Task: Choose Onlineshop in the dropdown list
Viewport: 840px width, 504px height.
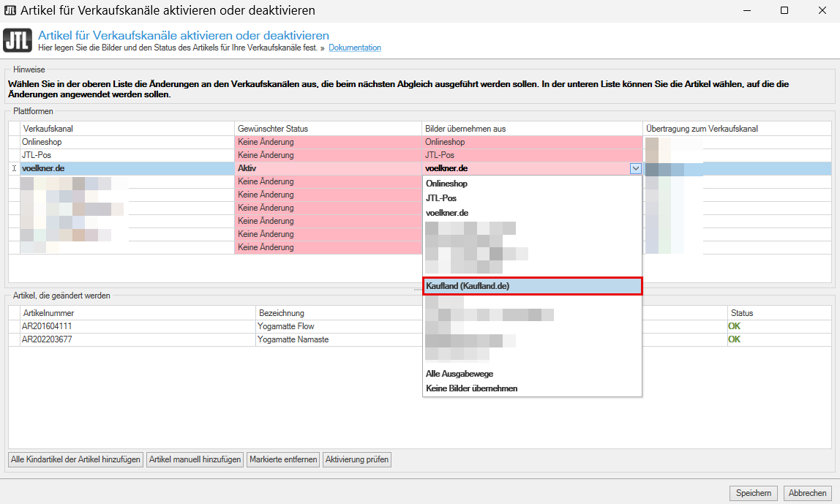Action: coord(446,184)
